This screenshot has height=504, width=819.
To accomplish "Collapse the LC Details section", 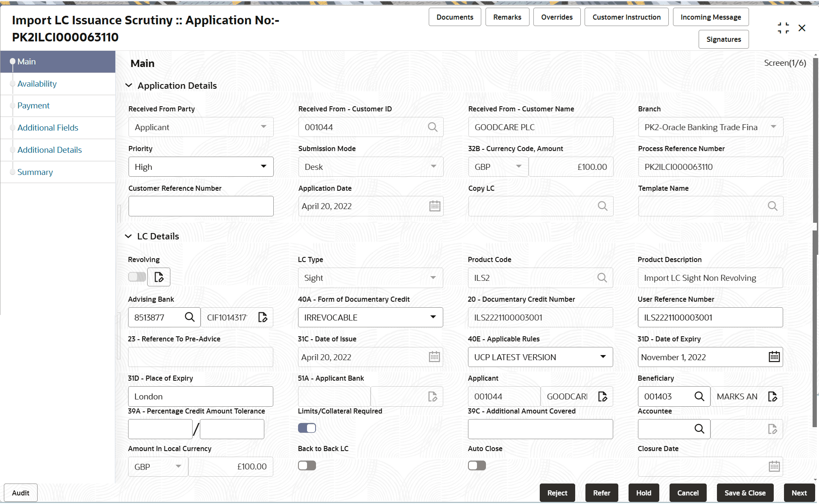I will (128, 236).
